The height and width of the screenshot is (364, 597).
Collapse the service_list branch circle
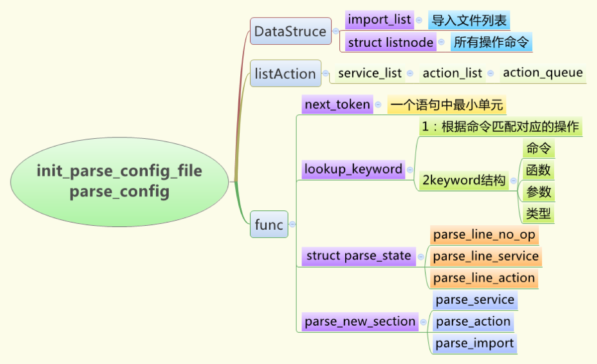[x=410, y=73]
